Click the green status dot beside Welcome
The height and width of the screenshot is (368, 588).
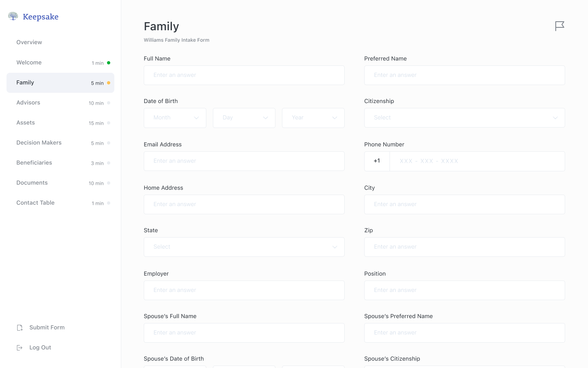pos(109,63)
